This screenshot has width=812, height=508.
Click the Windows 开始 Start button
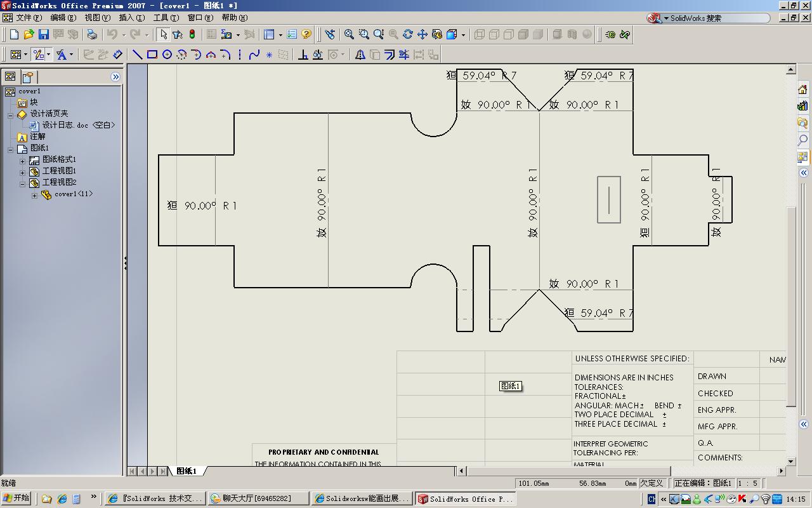pyautogui.click(x=16, y=498)
